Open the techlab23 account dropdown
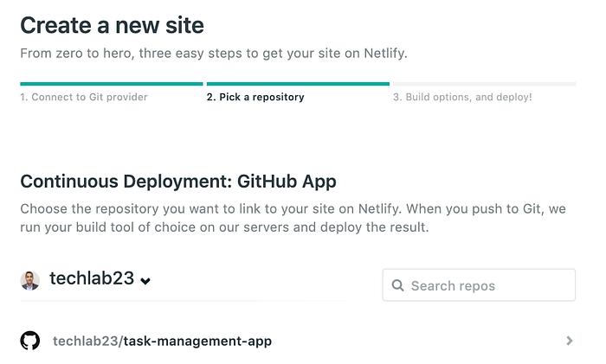This screenshot has width=606, height=364. pyautogui.click(x=100, y=278)
